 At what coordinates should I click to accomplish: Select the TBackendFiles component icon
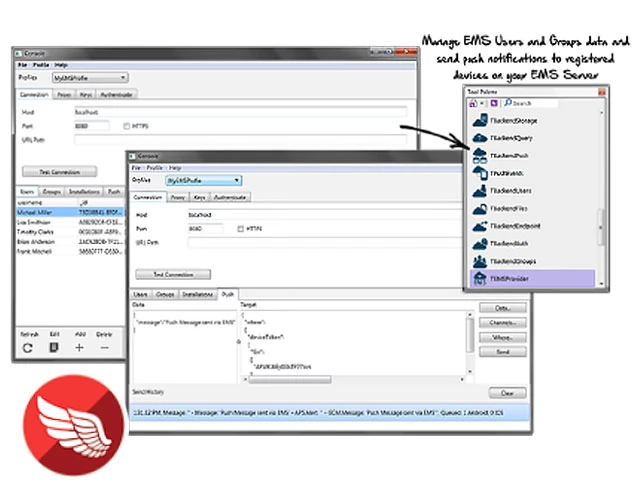pyautogui.click(x=478, y=208)
